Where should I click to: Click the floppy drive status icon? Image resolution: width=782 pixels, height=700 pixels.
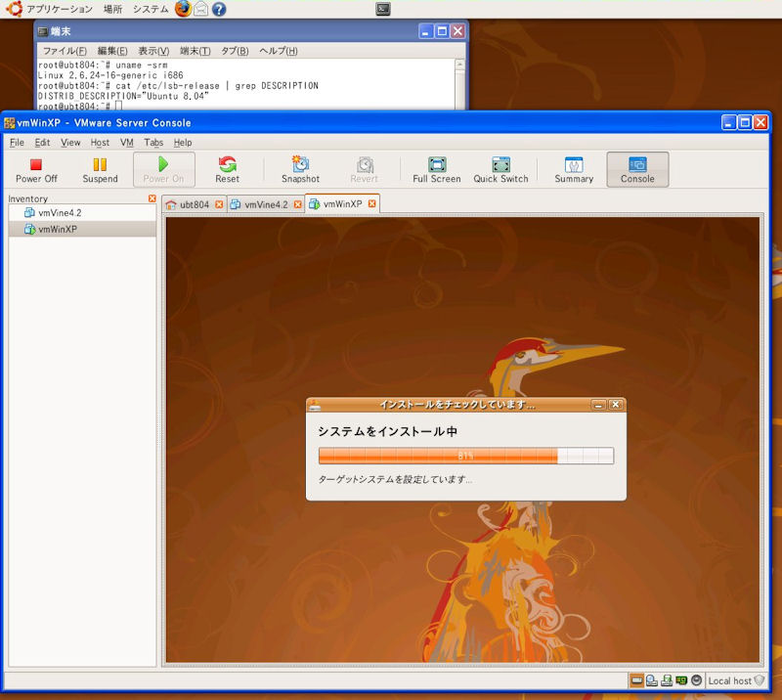667,680
